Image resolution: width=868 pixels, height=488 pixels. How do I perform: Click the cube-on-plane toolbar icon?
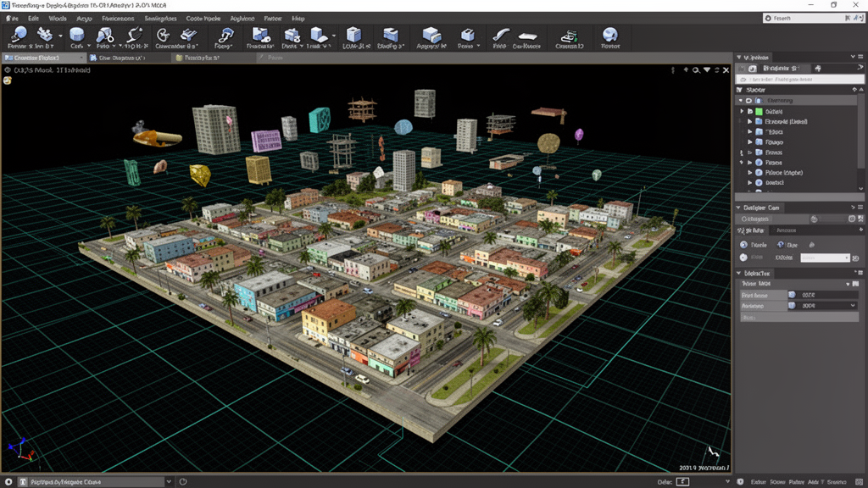click(319, 35)
